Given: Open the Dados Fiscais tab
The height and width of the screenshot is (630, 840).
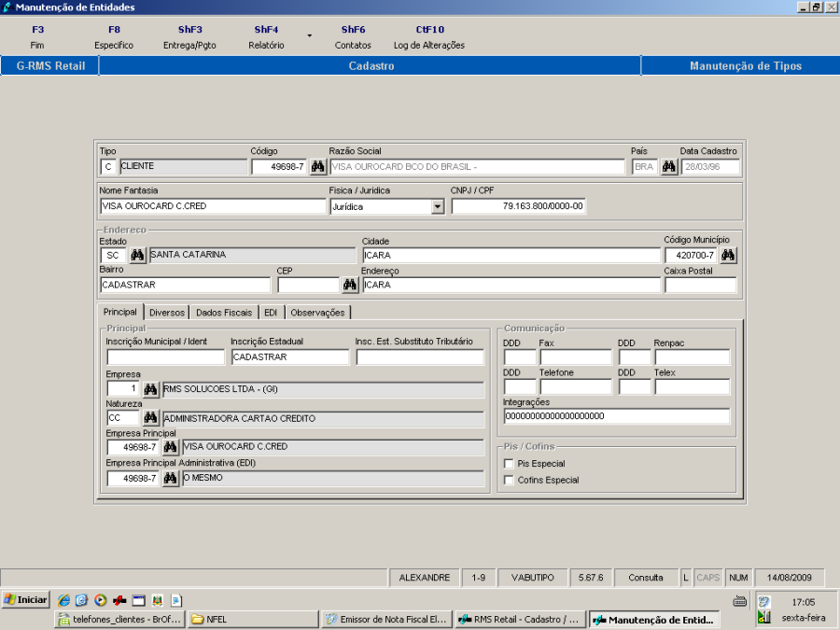Looking at the screenshot, I should pyautogui.click(x=224, y=313).
